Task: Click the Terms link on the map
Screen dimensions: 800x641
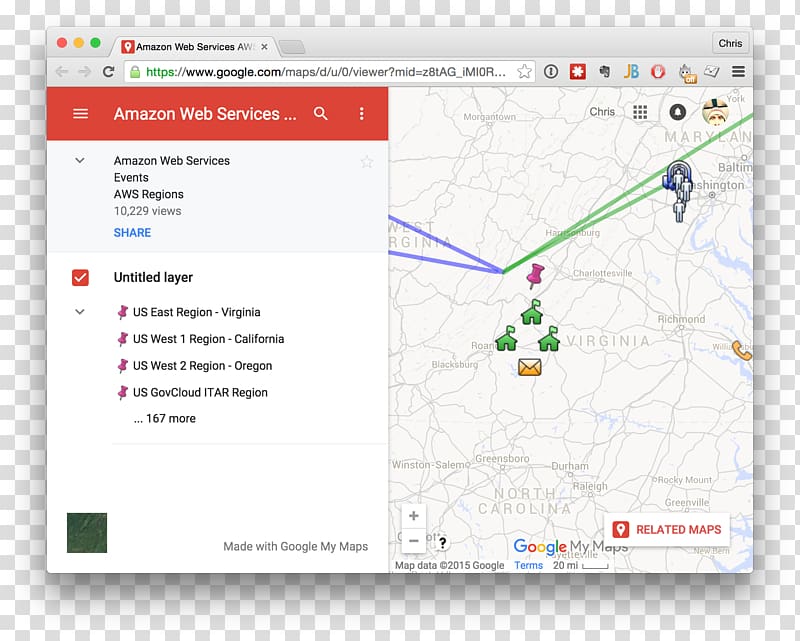Action: point(528,565)
